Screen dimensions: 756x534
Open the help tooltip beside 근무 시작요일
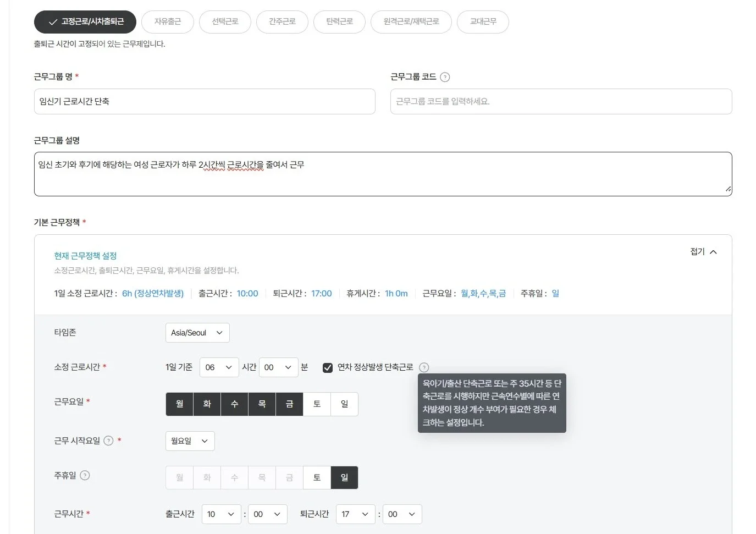(x=108, y=441)
